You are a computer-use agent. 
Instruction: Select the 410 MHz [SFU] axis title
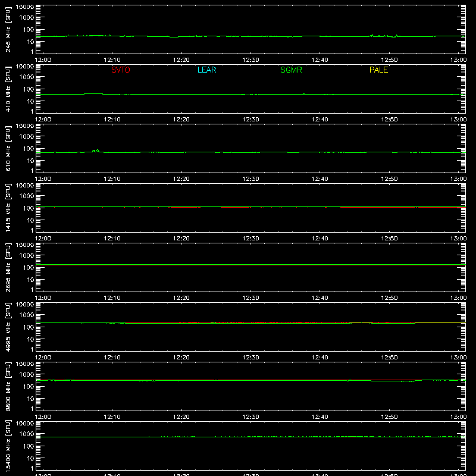pyautogui.click(x=8, y=89)
